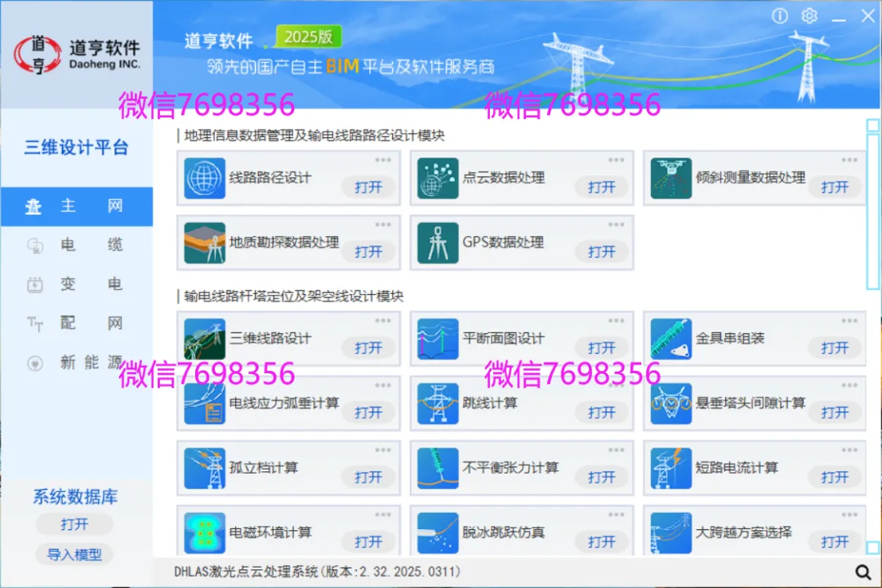882x588 pixels.
Task: Click the 脱冰跳跃仿真 icon
Action: pyautogui.click(x=438, y=532)
